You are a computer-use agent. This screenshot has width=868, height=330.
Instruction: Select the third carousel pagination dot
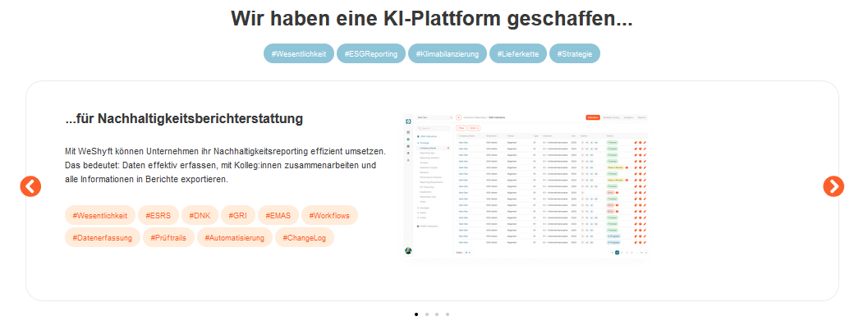437,314
